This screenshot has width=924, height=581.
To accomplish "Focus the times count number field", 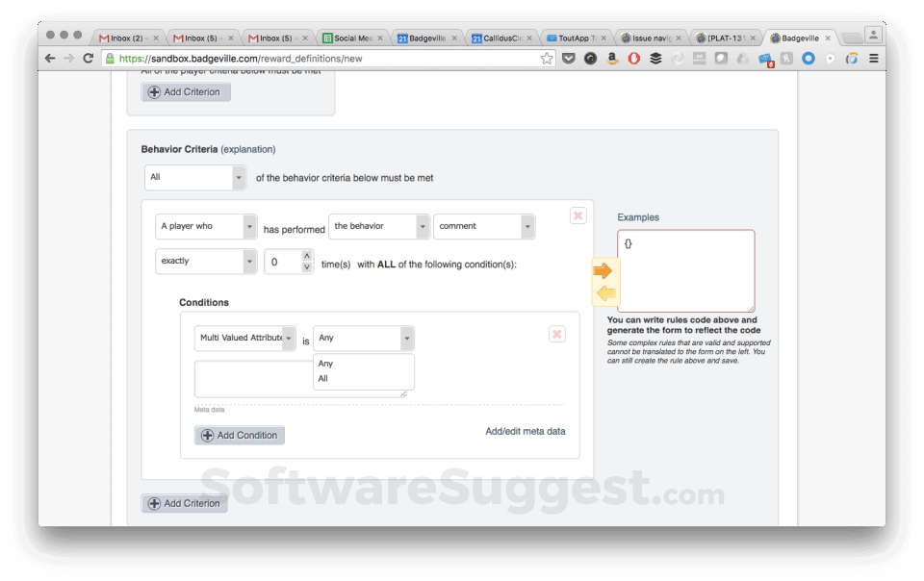I will [283, 262].
